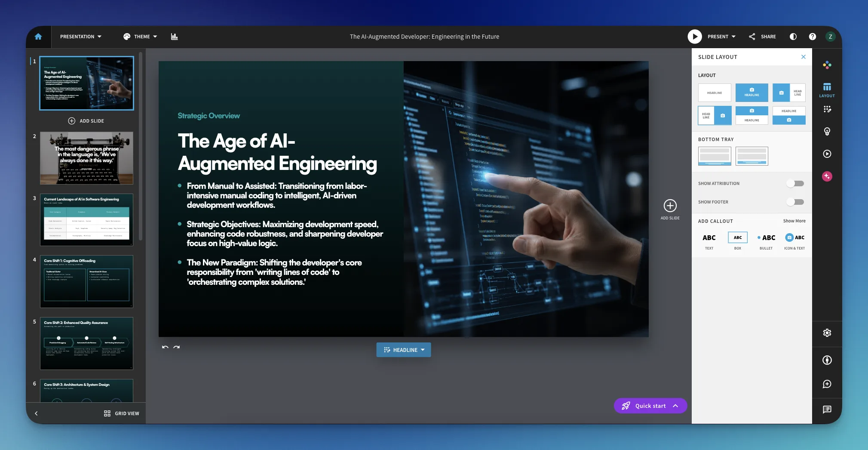The height and width of the screenshot is (450, 868).
Task: Click the hand-pointing slide image
Action: point(526,199)
